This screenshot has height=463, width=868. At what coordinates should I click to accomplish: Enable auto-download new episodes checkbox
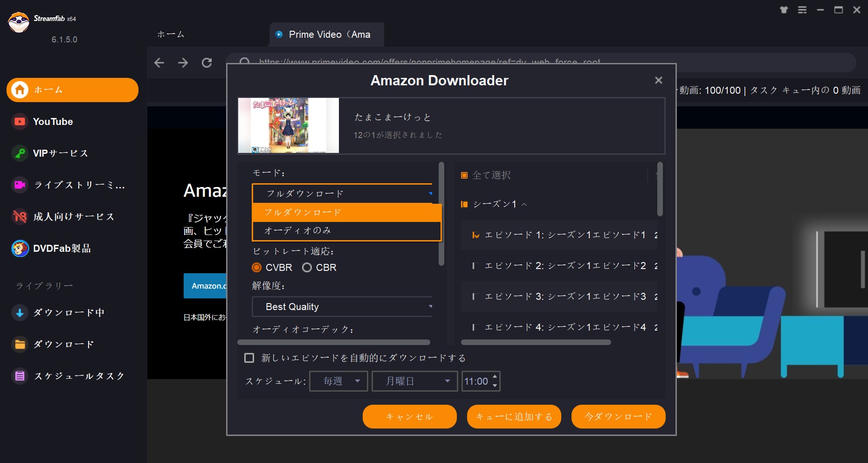[249, 358]
